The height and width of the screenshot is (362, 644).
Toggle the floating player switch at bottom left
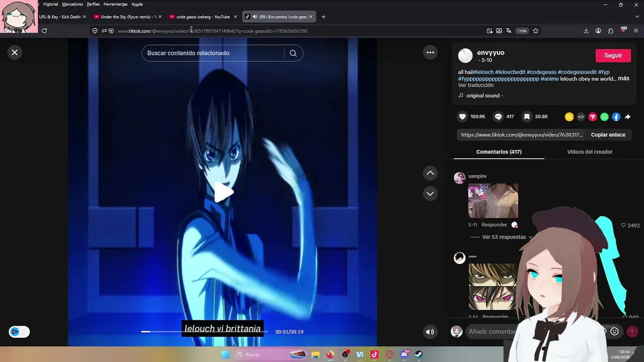(19, 331)
